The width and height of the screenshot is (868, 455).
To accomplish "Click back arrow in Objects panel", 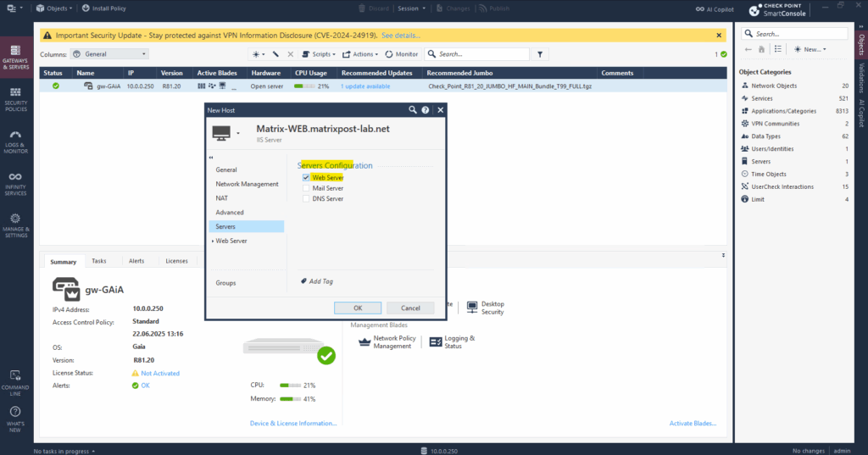I will tap(748, 49).
